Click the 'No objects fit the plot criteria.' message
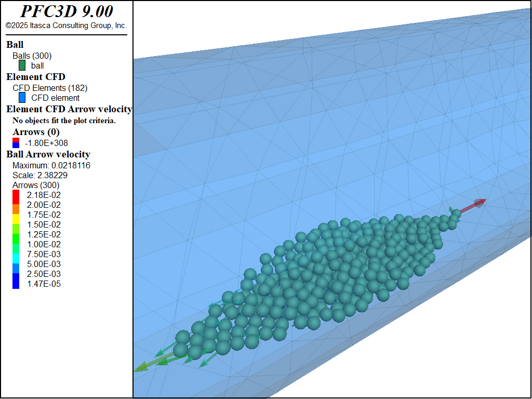 click(64, 121)
